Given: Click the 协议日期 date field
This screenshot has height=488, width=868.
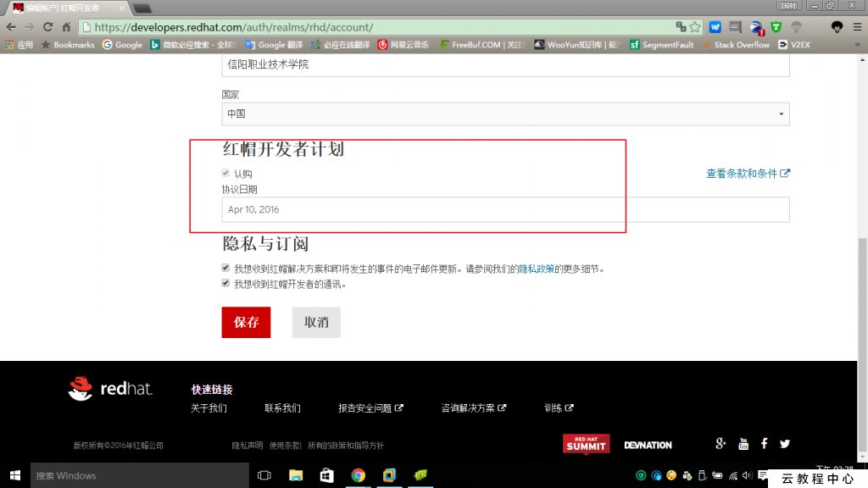Looking at the screenshot, I should [505, 209].
